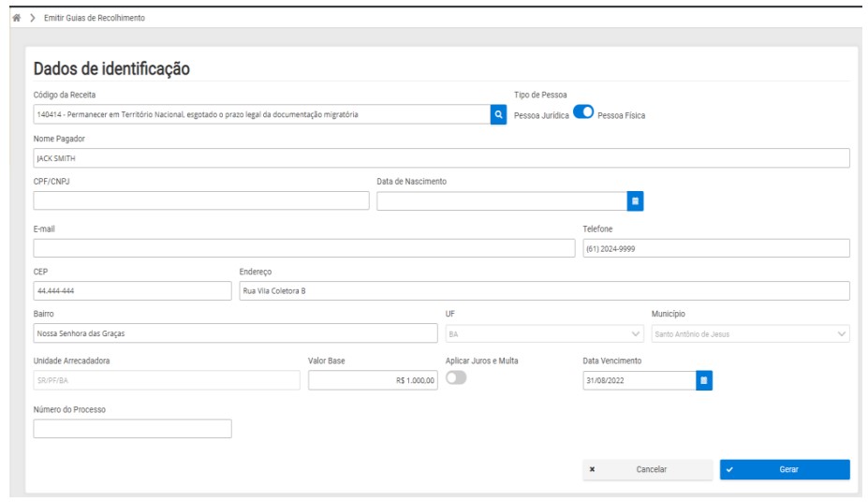Image resolution: width=868 pixels, height=502 pixels.
Task: Select the Telefone input field
Action: pyautogui.click(x=715, y=248)
